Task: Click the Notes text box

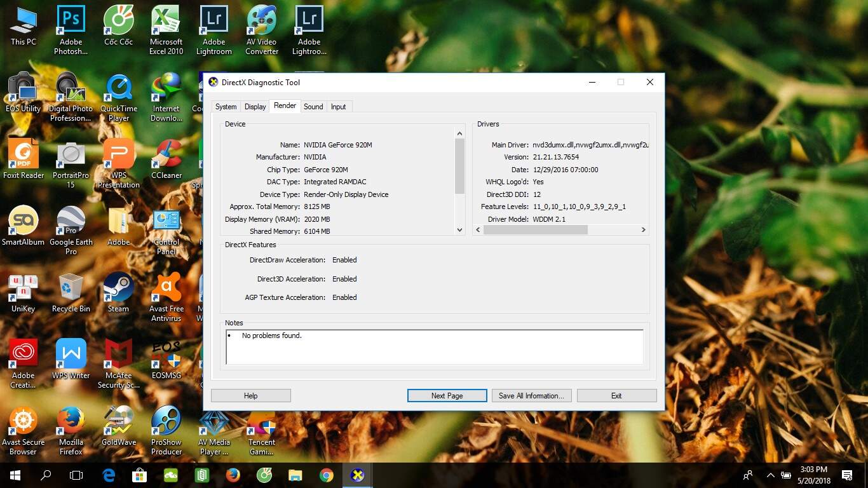Action: pyautogui.click(x=435, y=347)
